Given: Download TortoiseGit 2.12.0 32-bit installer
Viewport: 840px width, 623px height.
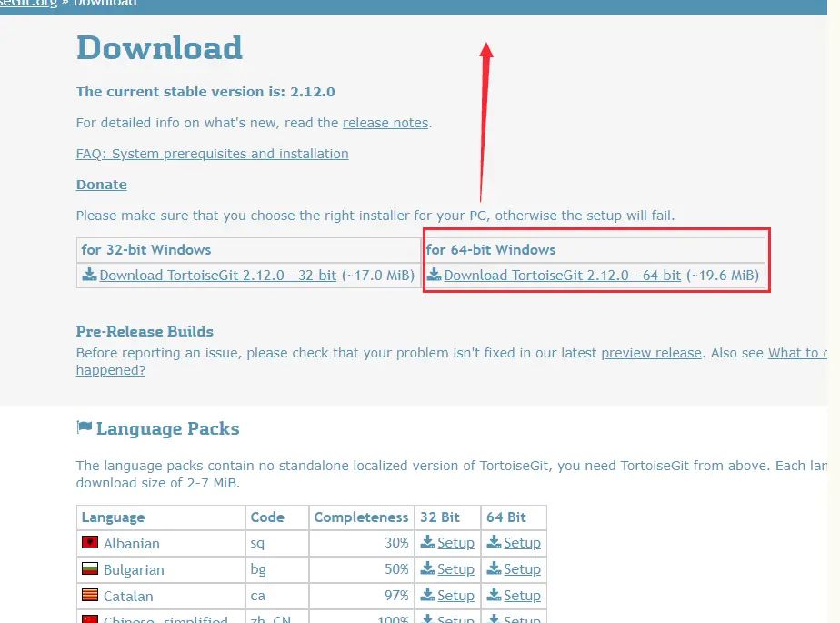Looking at the screenshot, I should [x=218, y=276].
